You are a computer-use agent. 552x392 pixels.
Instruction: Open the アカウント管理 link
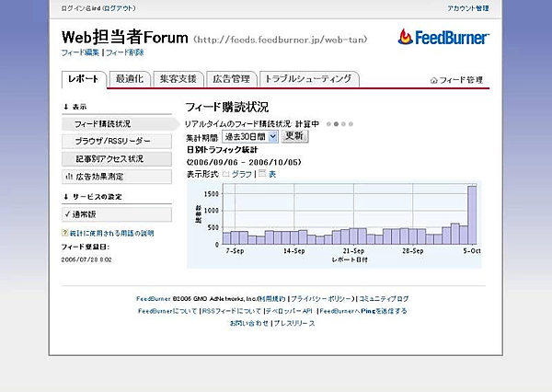click(x=468, y=7)
